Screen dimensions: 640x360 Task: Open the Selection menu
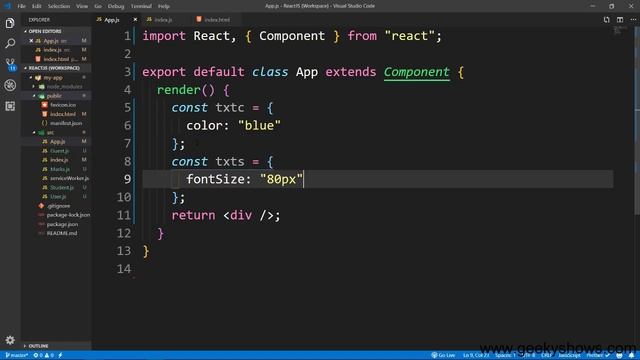pos(59,6)
